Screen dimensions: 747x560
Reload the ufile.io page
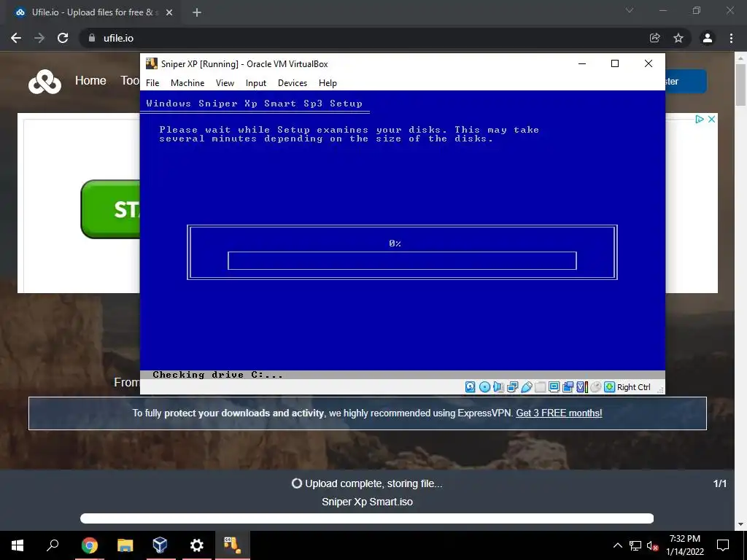pos(63,38)
